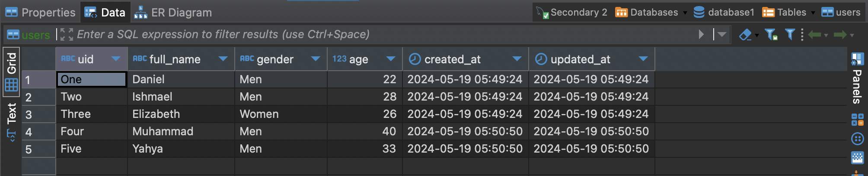Open the gender column dropdown arrow
The width and height of the screenshot is (868, 176).
[316, 59]
